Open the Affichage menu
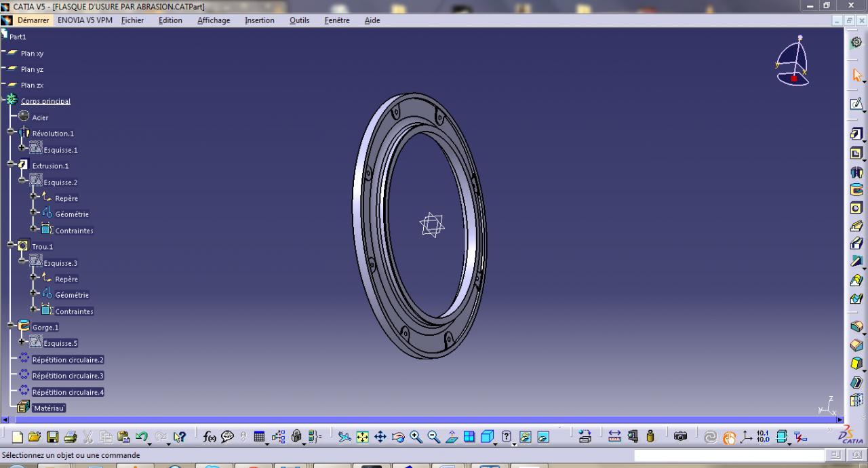Image resolution: width=868 pixels, height=468 pixels. click(214, 20)
